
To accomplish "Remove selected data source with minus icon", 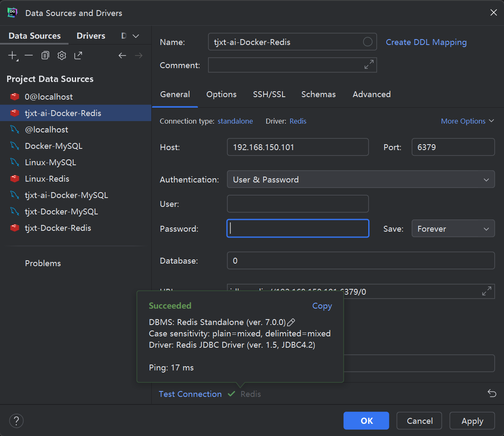I will point(29,55).
